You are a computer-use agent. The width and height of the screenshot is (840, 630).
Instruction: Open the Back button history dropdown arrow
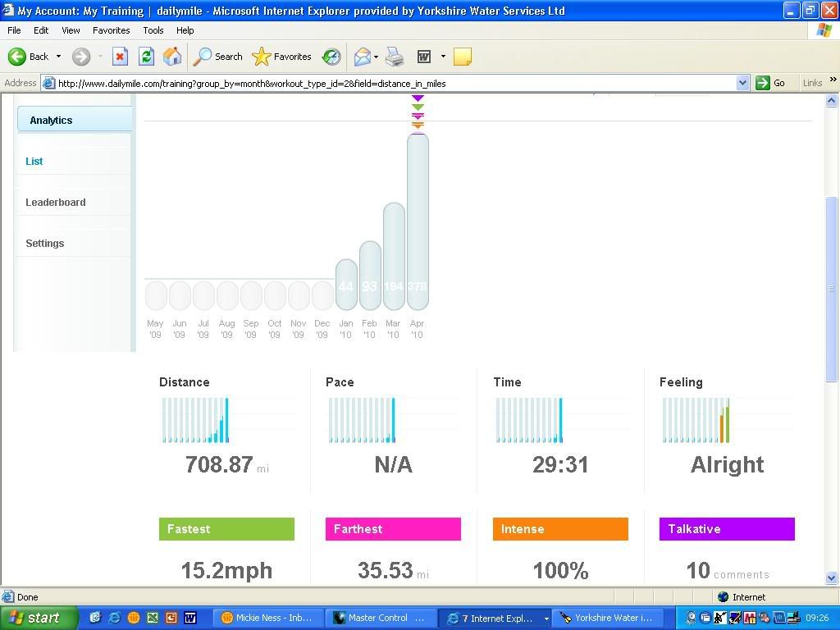pos(58,57)
